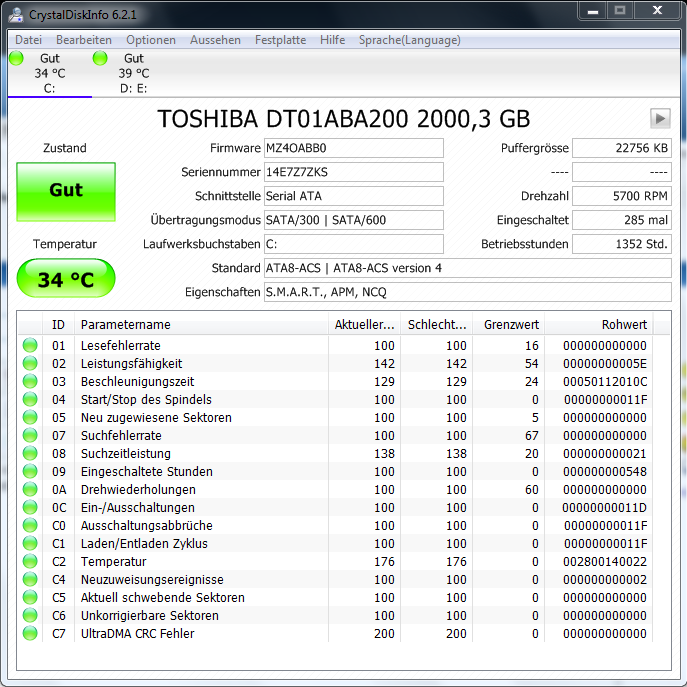Open the Festplatte menu

tap(280, 40)
